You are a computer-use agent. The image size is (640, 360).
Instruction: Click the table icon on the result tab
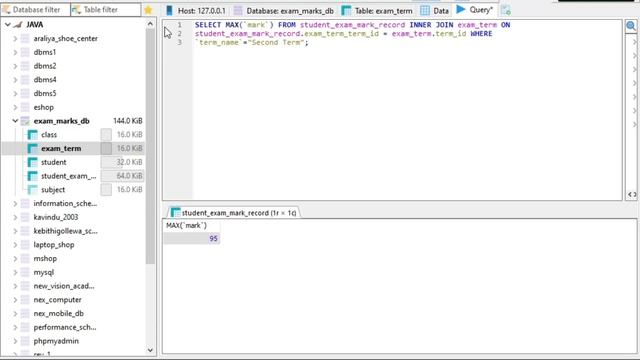176,213
